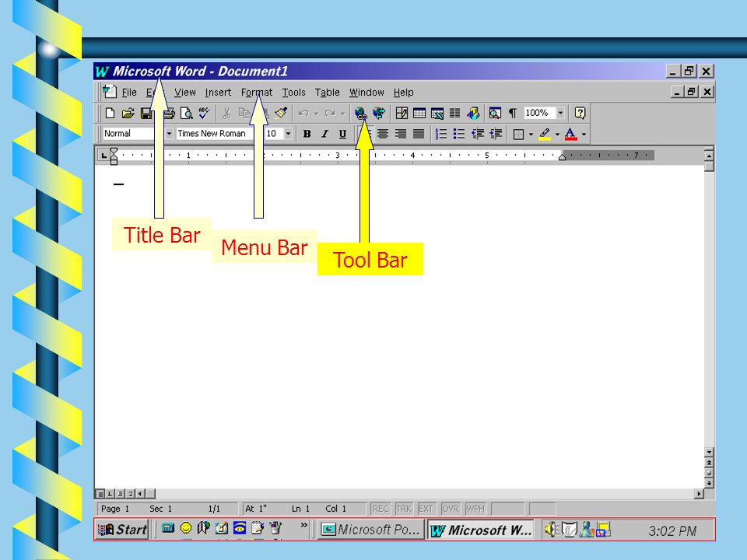Open a file with the Open folder icon

[128, 114]
